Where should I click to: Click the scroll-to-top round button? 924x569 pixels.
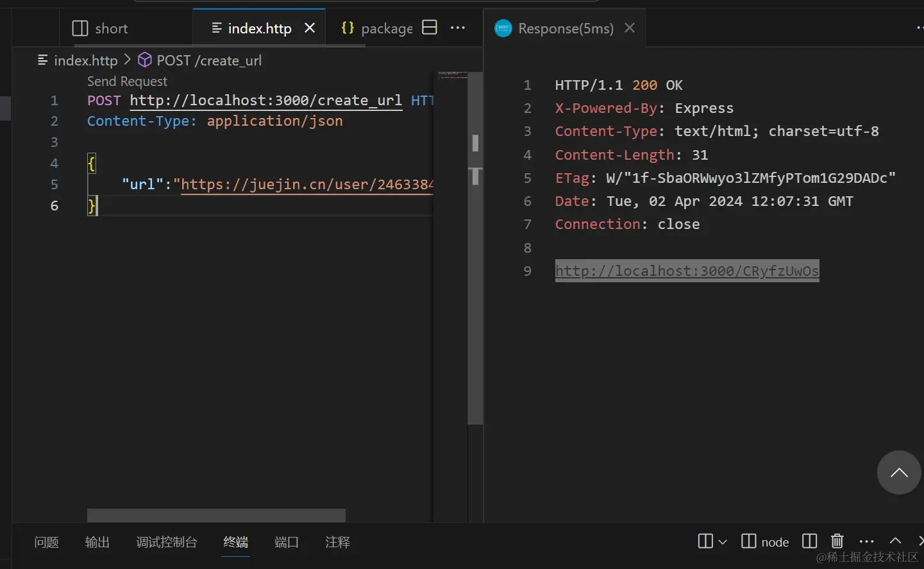point(899,473)
